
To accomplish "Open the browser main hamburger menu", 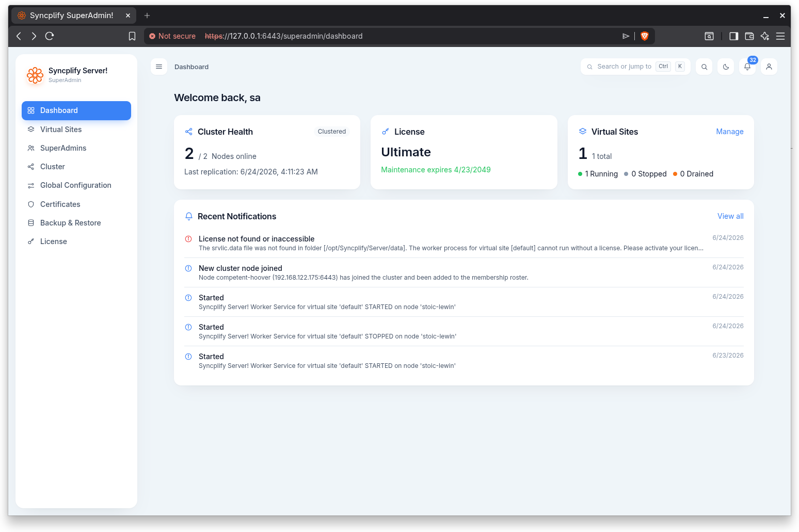I will 780,36.
